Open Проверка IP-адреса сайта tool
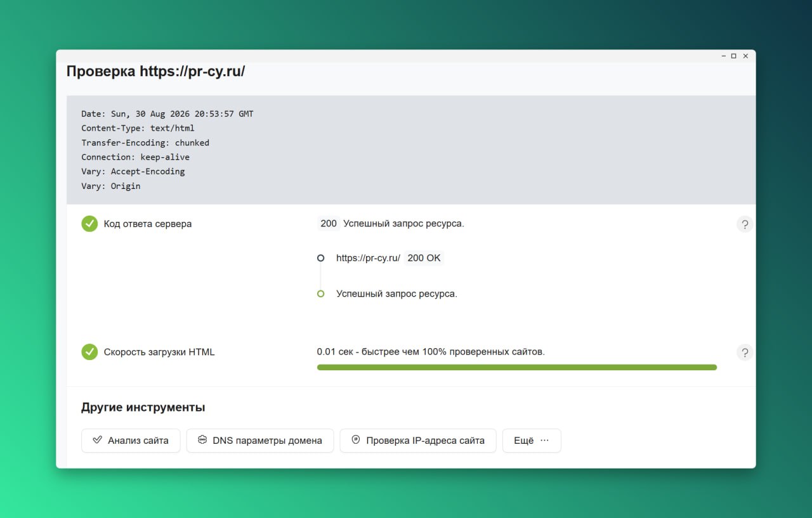Viewport: 812px width, 518px height. [x=418, y=441]
